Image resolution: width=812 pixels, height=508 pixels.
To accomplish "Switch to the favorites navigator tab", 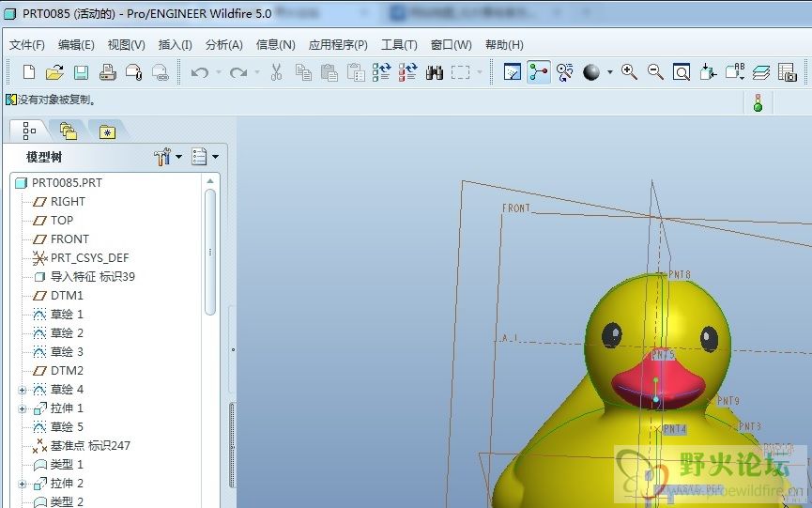I will tap(107, 132).
